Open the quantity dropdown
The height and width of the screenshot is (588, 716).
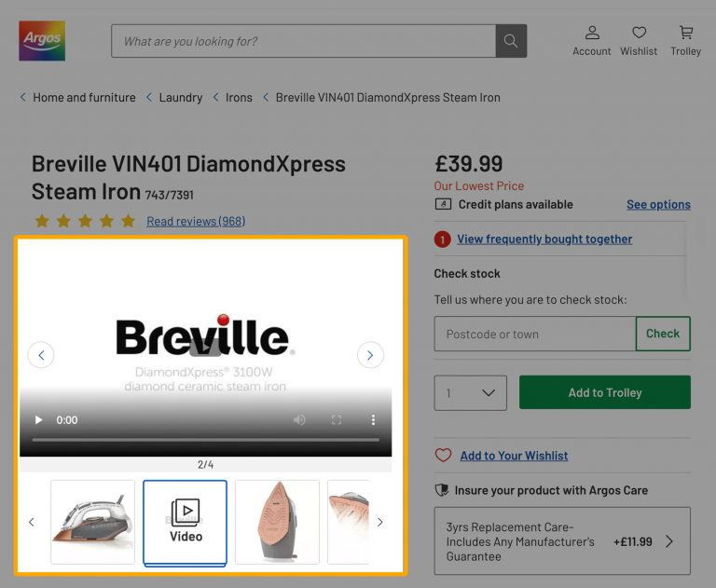[x=471, y=392]
